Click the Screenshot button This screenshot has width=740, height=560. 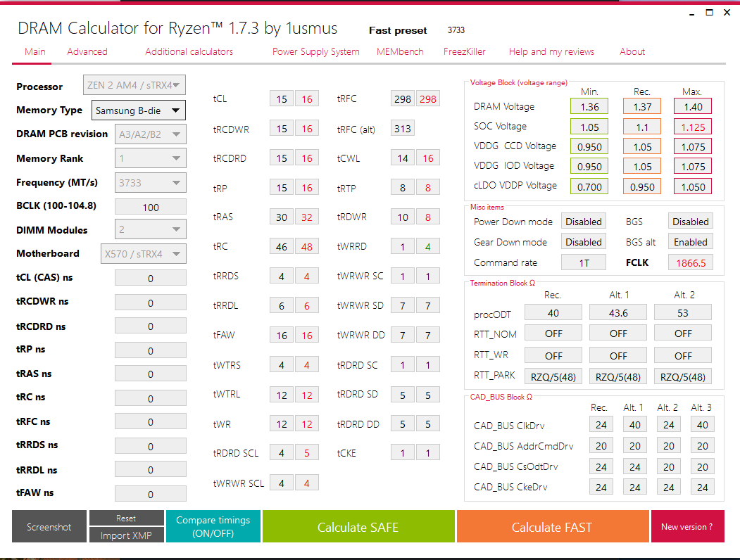[49, 526]
